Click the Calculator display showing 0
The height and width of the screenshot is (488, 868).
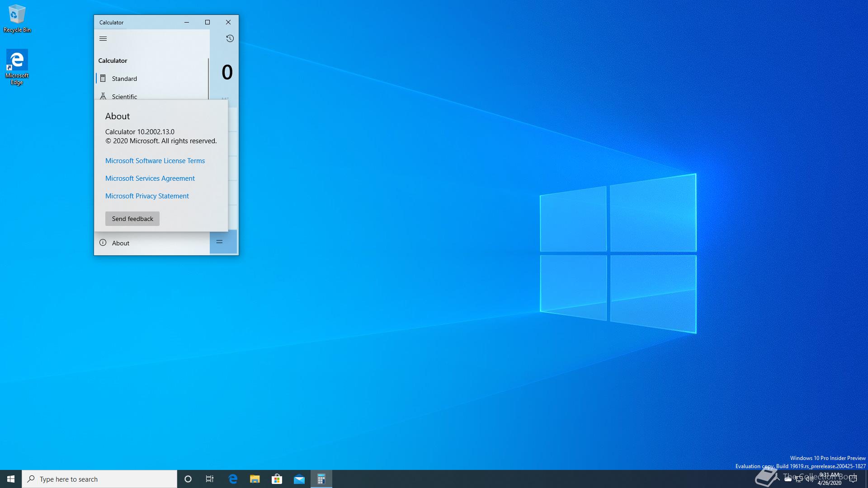tap(227, 72)
